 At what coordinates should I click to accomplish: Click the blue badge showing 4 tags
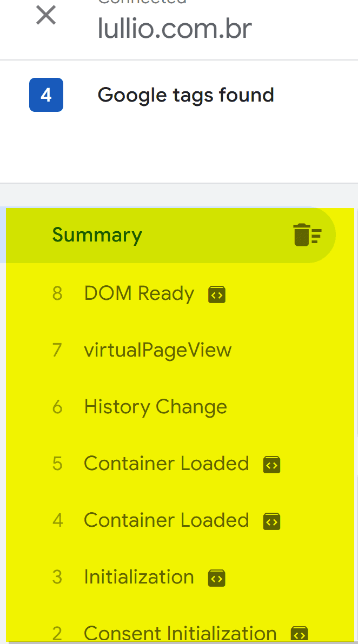point(46,95)
